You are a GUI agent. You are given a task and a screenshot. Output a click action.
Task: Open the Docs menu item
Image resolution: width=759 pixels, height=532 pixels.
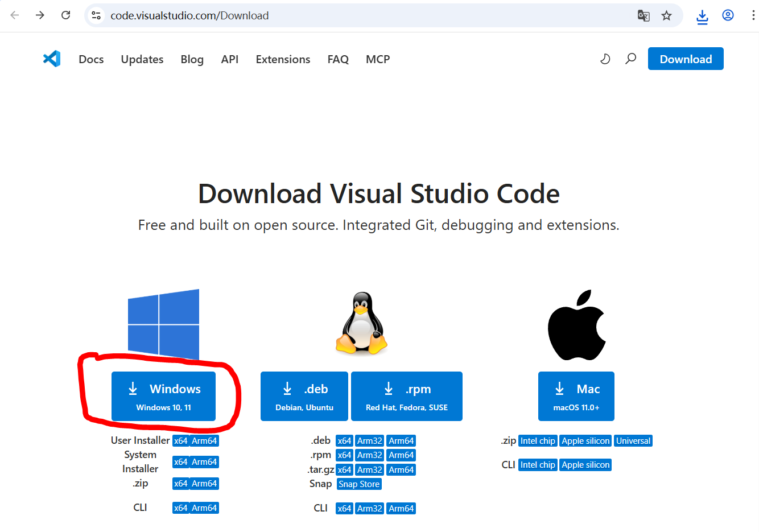pyautogui.click(x=91, y=59)
